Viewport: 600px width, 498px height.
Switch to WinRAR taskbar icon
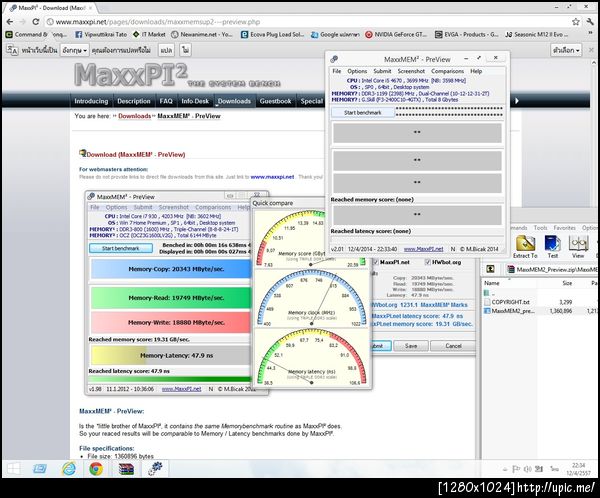(x=126, y=469)
